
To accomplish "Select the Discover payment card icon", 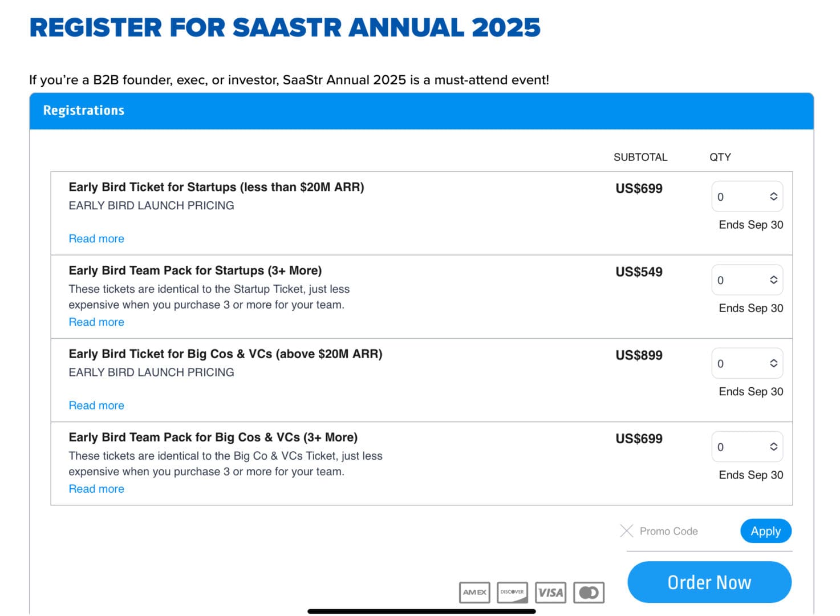I will (512, 593).
